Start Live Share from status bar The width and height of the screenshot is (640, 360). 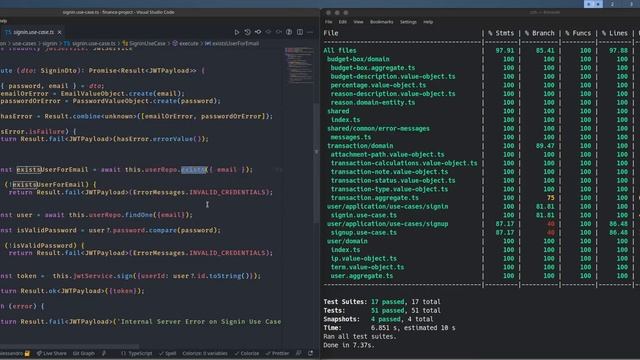(x=51, y=353)
